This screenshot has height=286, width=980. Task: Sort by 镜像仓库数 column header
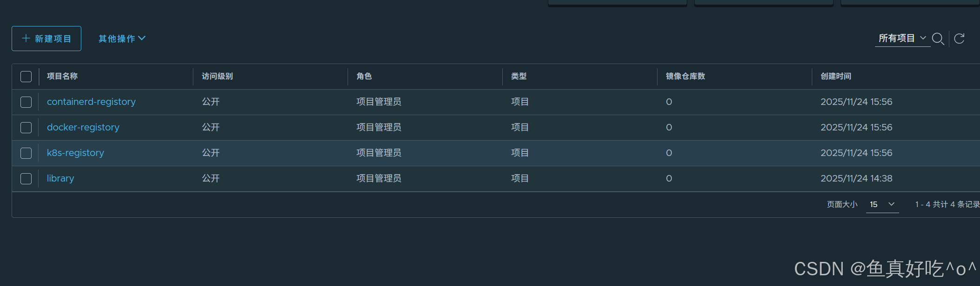[x=685, y=76]
